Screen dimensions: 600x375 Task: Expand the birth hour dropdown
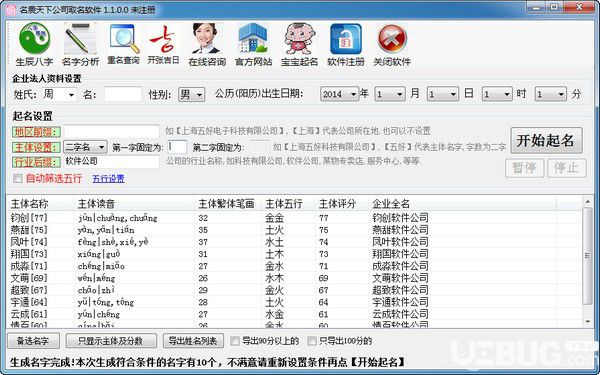(x=507, y=94)
